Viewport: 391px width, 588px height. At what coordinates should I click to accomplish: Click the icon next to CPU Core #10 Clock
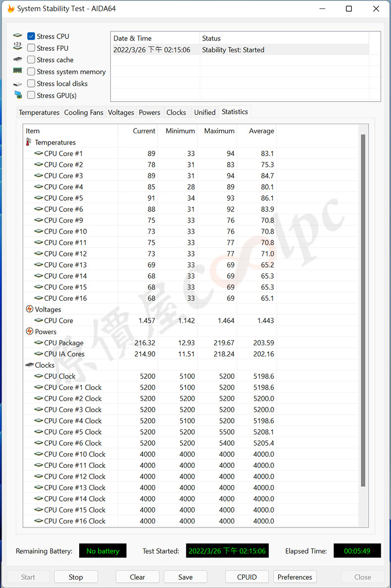38,454
